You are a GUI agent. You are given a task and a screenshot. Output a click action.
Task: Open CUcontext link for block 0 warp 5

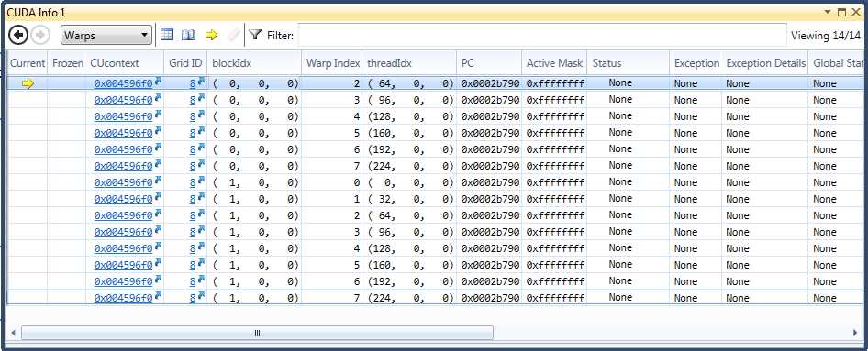click(123, 133)
